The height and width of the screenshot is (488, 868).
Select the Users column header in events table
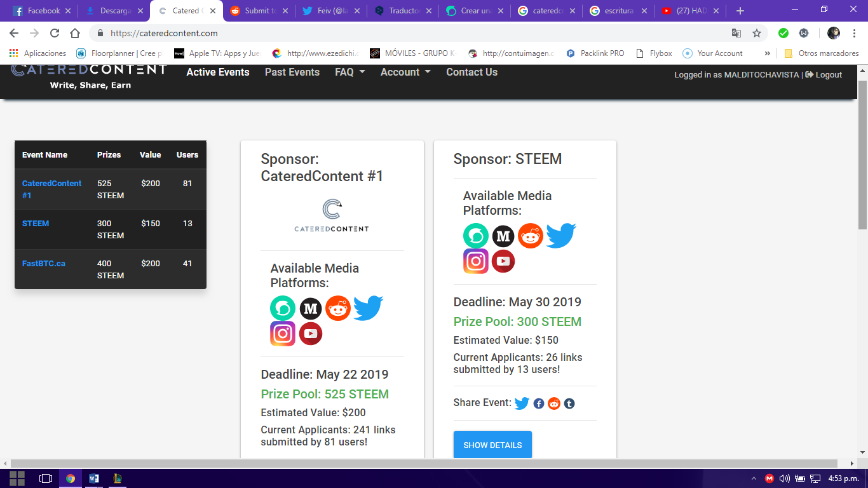pos(187,154)
